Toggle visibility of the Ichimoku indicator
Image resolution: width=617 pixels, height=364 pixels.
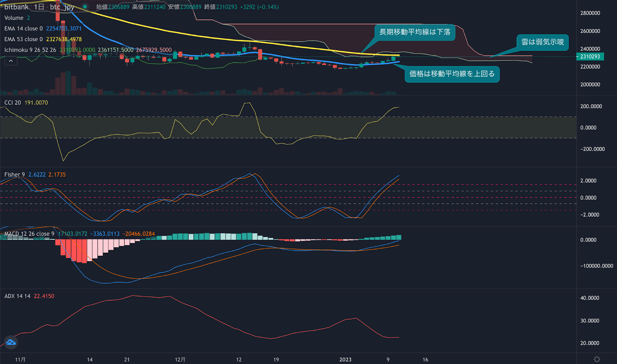17,50
